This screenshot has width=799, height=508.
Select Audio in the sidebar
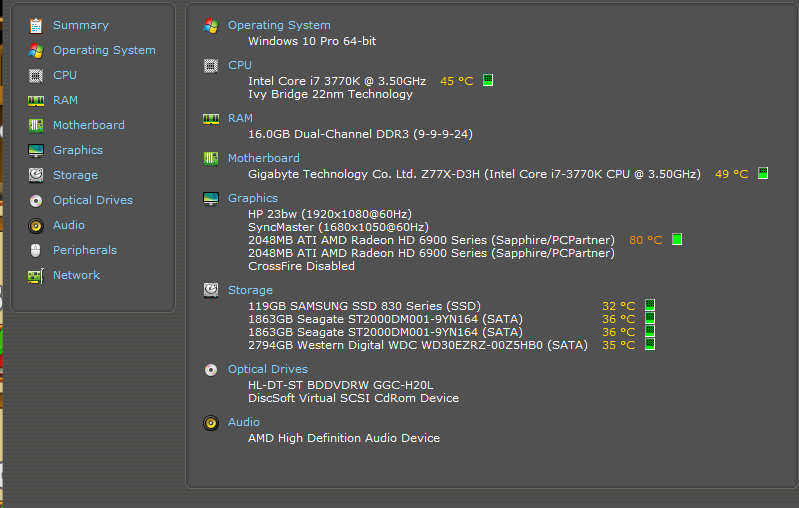pos(69,225)
